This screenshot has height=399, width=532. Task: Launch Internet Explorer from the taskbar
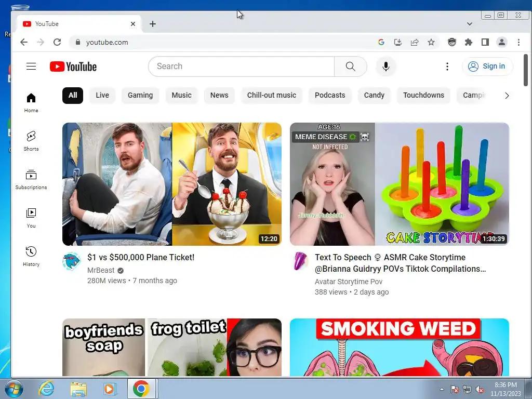[46, 389]
